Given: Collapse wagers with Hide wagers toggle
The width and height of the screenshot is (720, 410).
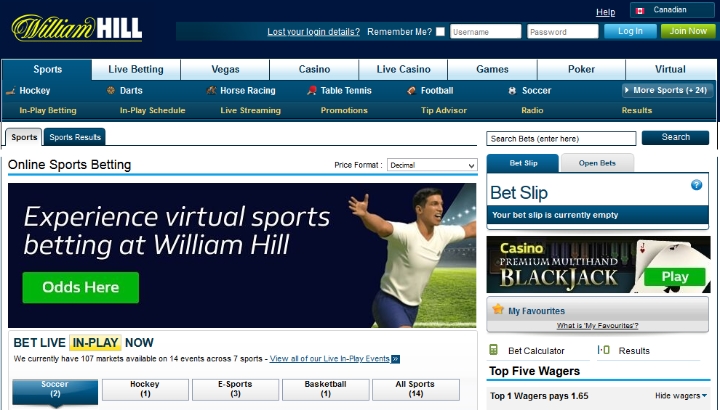Looking at the screenshot, I should point(681,396).
